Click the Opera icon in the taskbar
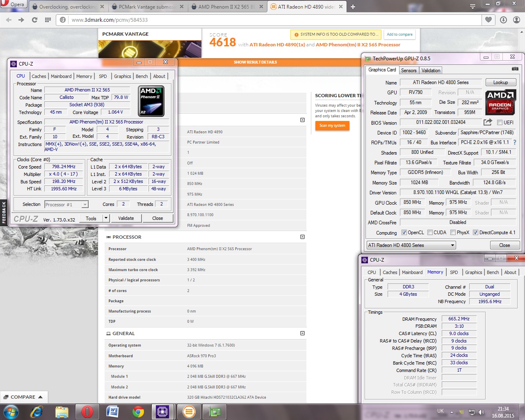Screen dimensions: 525x420 tap(87, 411)
